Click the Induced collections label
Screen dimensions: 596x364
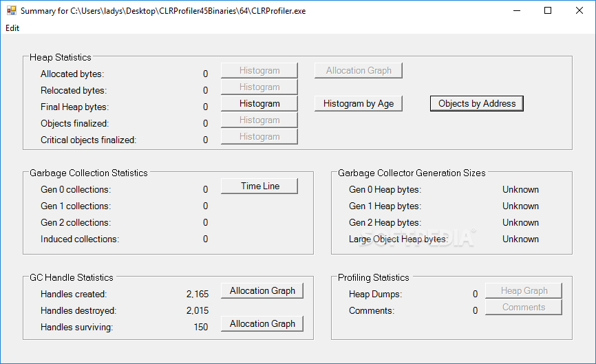(80, 239)
